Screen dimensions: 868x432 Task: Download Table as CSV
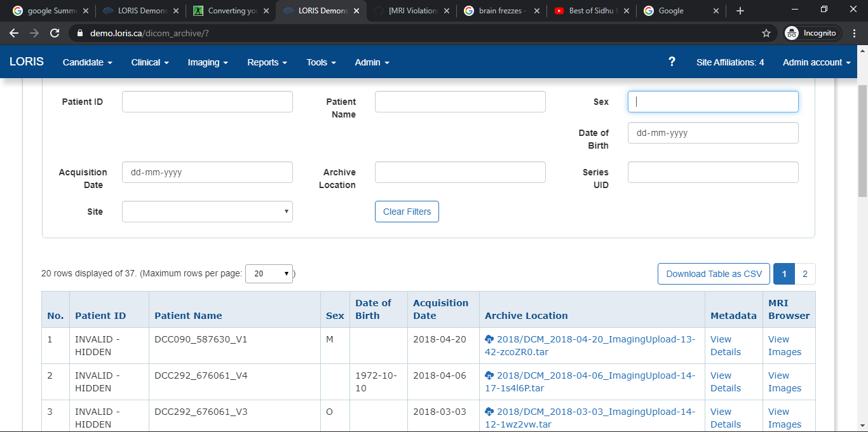tap(713, 273)
